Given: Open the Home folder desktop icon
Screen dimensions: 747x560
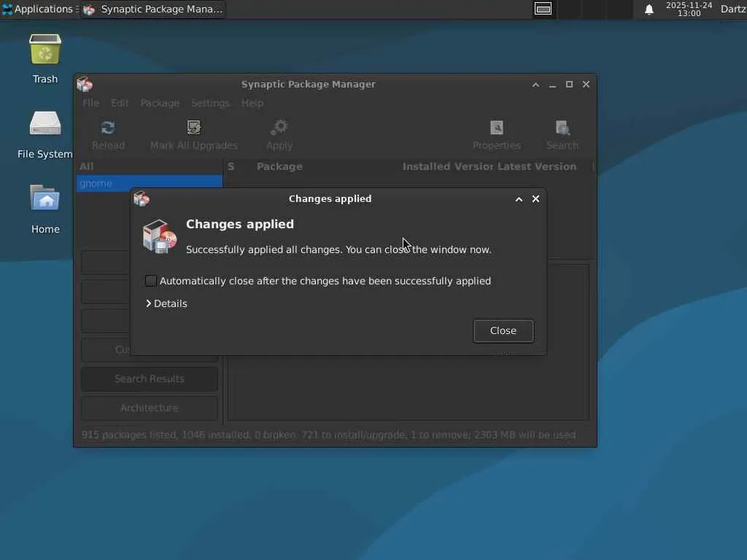Looking at the screenshot, I should [45, 198].
